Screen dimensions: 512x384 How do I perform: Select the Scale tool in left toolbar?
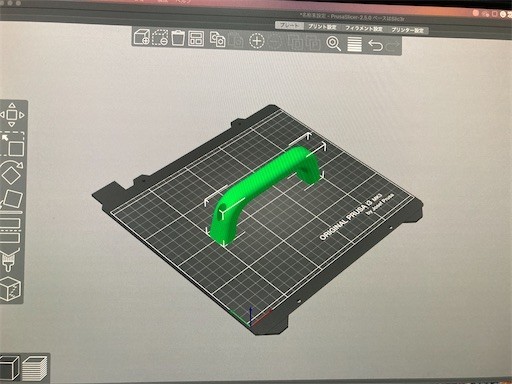[x=13, y=145]
